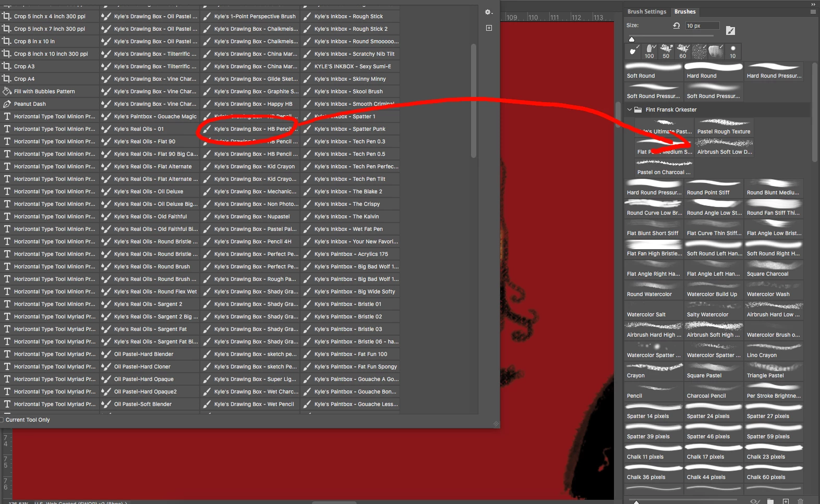This screenshot has height=504, width=820.
Task: Create a new tool preset
Action: [x=489, y=28]
